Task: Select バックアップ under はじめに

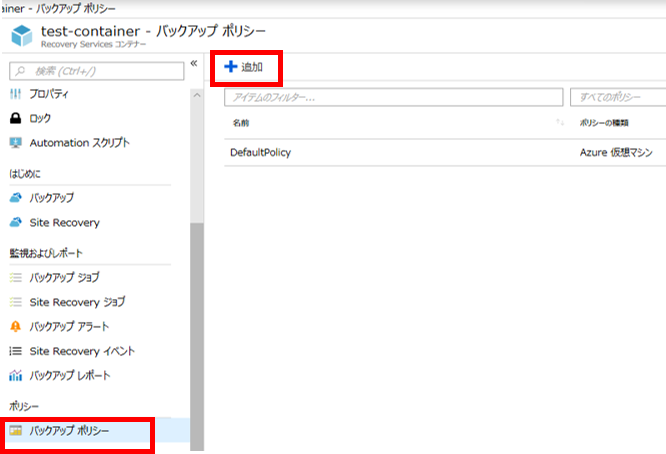Action: [x=51, y=197]
